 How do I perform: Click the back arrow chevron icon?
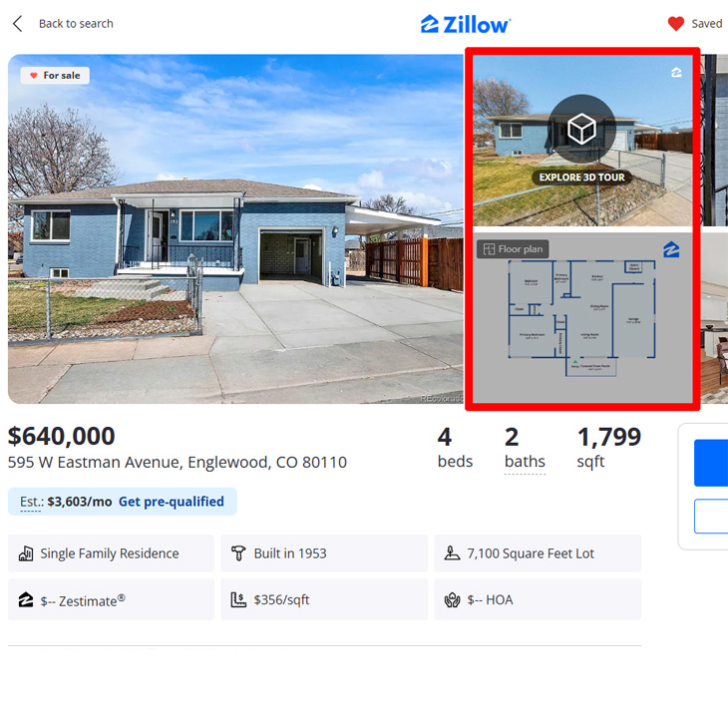[17, 24]
